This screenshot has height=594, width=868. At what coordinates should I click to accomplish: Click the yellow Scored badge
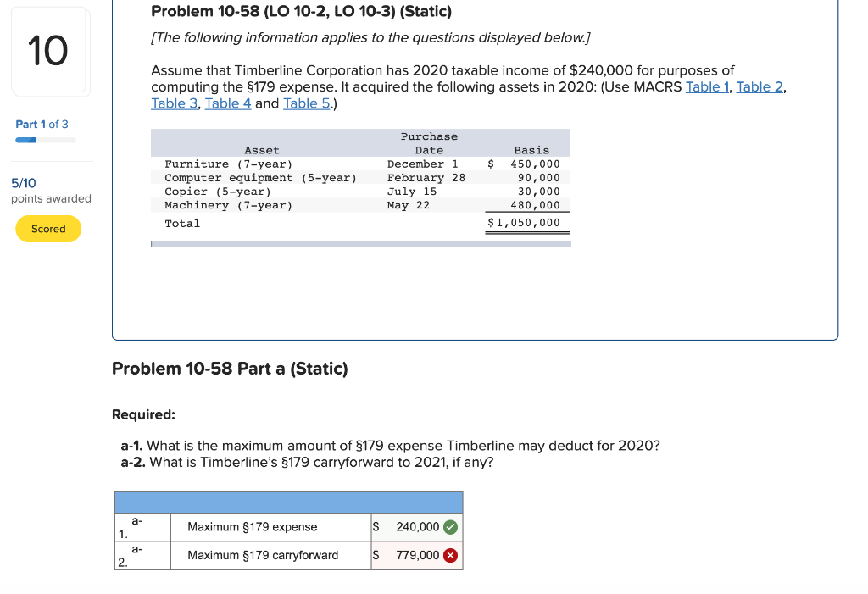coord(47,229)
